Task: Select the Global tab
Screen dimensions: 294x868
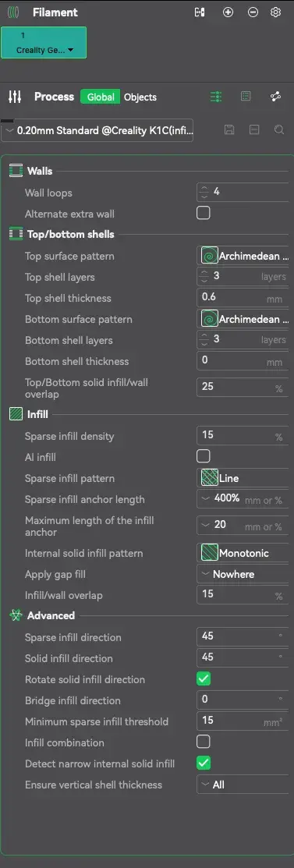Action: tap(101, 97)
